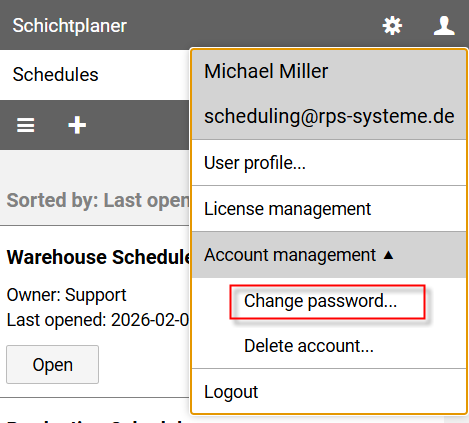Add a new schedule with plus icon
The image size is (469, 423).
77,125
